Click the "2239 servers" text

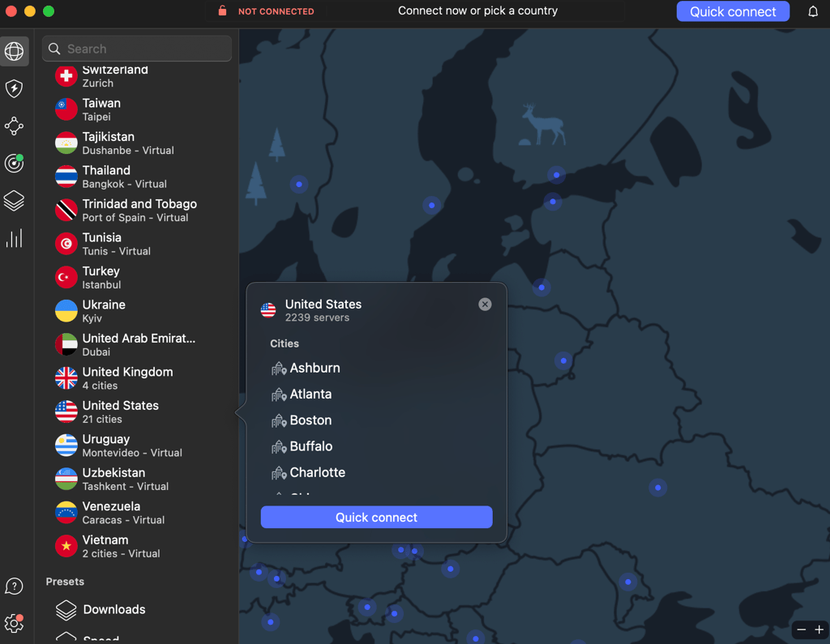point(317,318)
